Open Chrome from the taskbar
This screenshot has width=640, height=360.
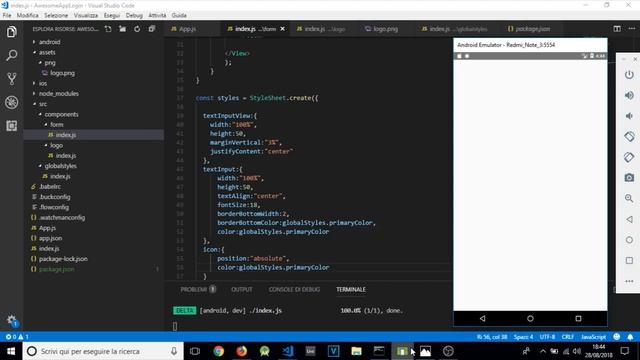[x=219, y=351]
